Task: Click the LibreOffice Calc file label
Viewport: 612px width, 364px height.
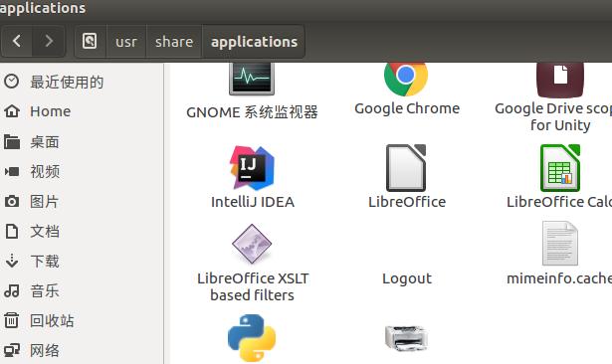Action: coord(559,202)
